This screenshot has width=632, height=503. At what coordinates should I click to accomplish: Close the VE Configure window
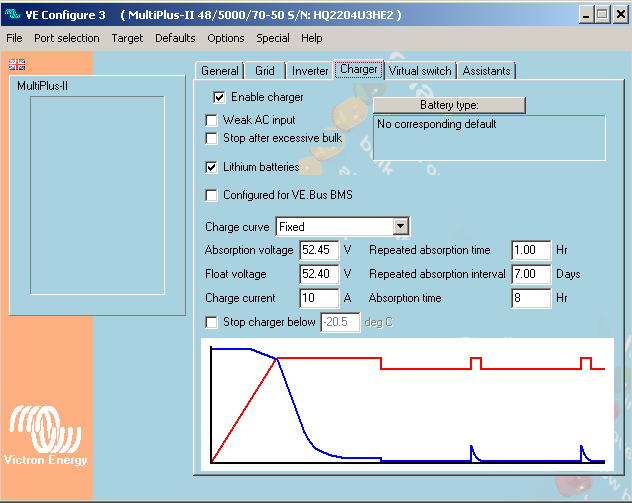coord(621,15)
